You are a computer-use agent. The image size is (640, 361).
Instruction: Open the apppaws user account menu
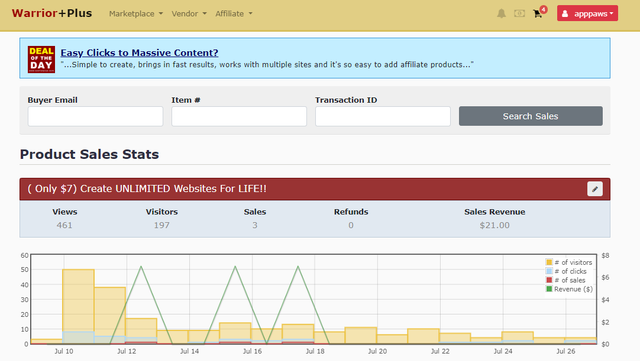coord(587,13)
